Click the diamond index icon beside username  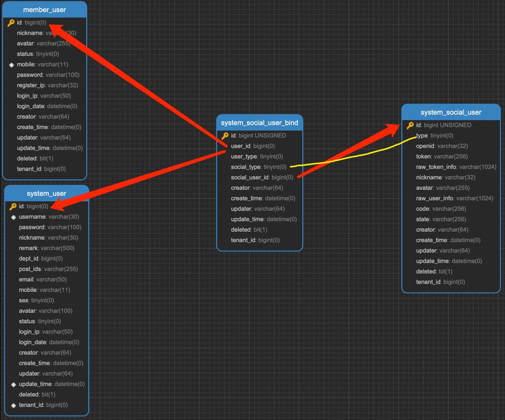(13, 217)
